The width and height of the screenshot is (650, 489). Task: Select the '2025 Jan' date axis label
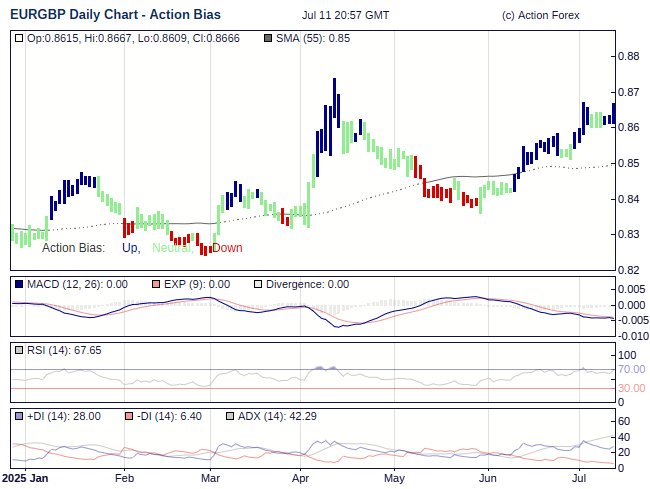pos(25,479)
